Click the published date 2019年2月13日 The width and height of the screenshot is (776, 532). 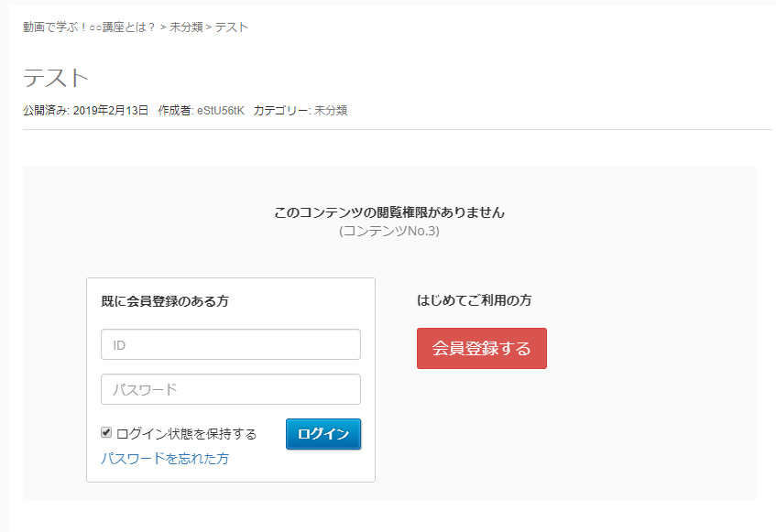(110, 111)
